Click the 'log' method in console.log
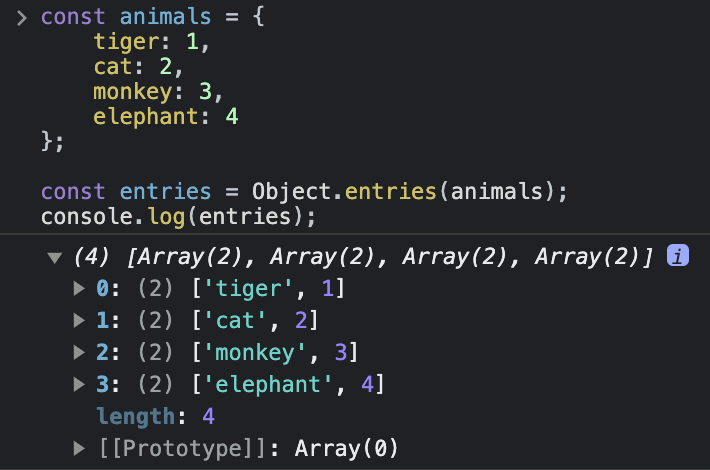This screenshot has width=710, height=470. (167, 217)
